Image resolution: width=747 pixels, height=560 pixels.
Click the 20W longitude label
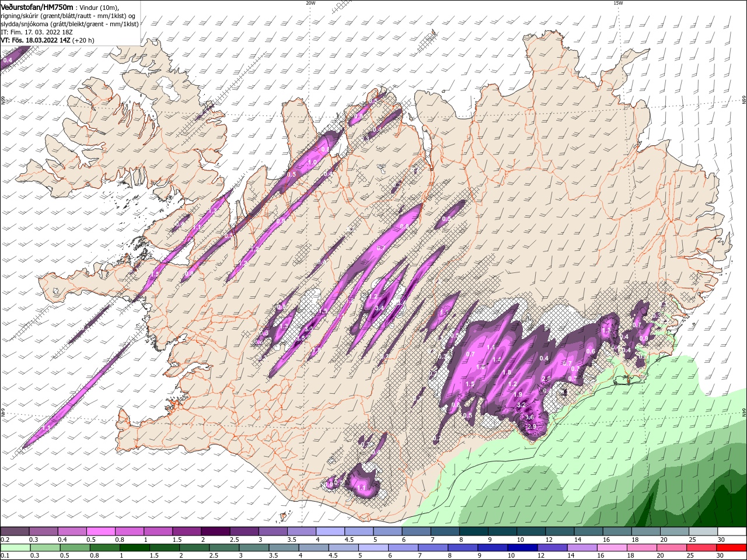tap(310, 3)
